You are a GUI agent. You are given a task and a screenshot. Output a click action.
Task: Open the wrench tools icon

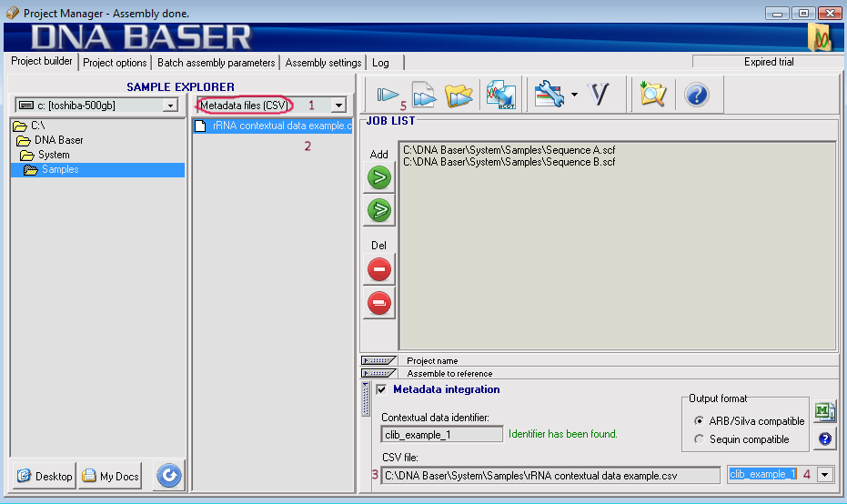click(549, 95)
